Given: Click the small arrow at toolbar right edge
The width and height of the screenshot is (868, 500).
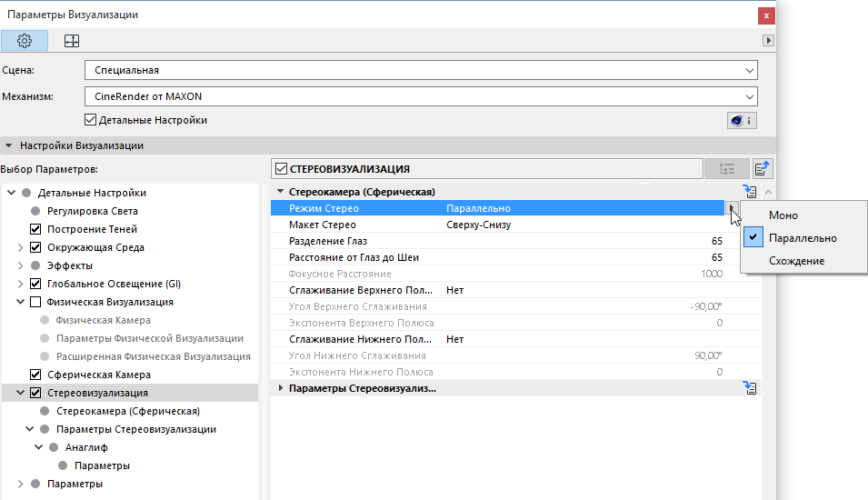Looking at the screenshot, I should click(x=768, y=41).
